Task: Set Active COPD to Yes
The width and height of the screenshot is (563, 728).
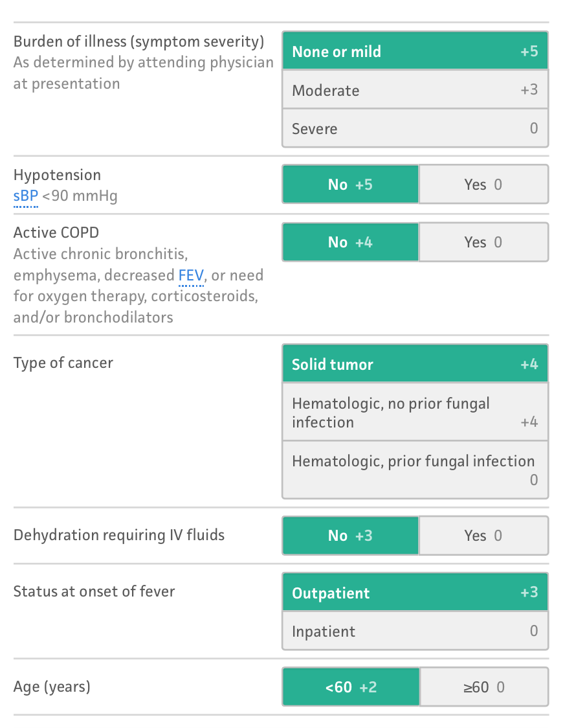Action: coord(483,242)
